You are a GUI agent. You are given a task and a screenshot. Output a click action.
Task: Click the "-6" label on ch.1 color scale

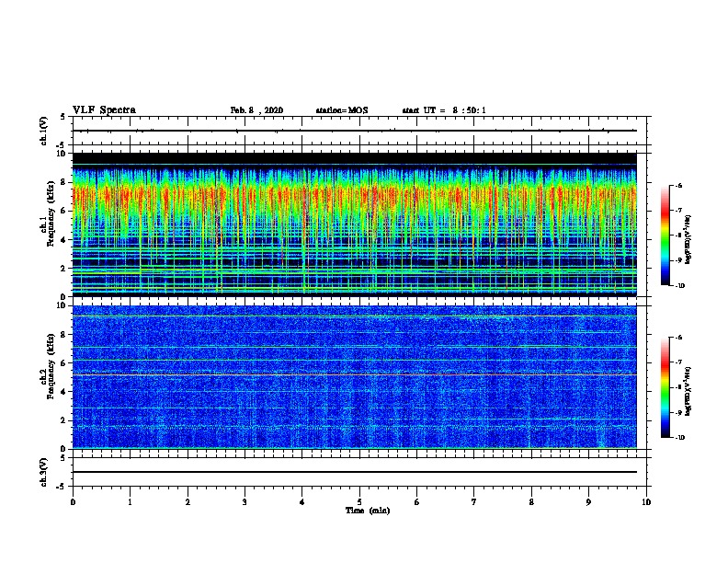pos(678,186)
